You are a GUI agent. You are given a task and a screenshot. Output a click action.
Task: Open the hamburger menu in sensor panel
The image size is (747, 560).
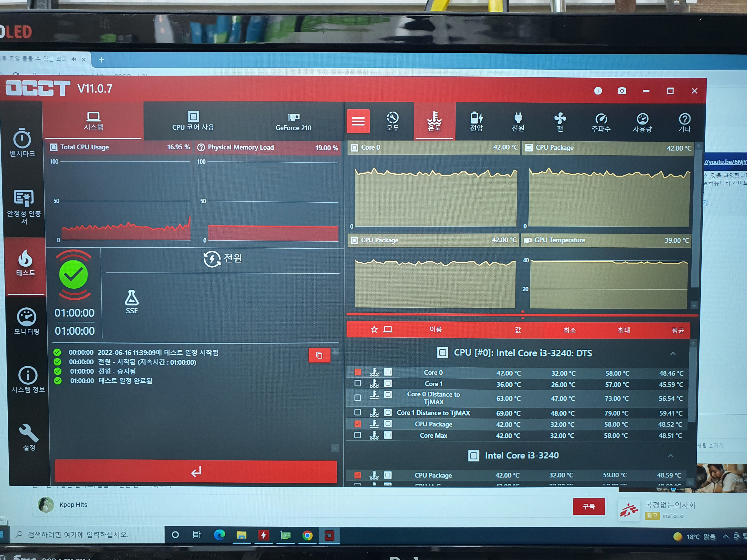point(358,121)
